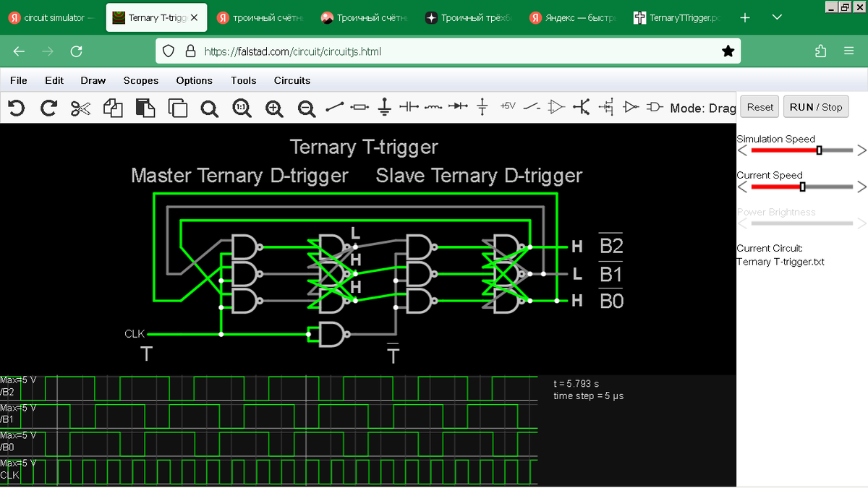868x488 pixels.
Task: Click the /B1 scope waveform
Action: 269,416
